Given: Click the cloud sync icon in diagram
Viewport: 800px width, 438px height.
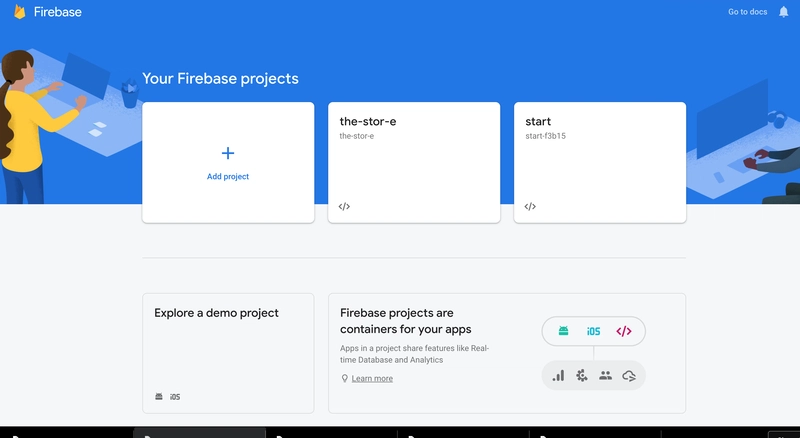Looking at the screenshot, I should tap(629, 376).
